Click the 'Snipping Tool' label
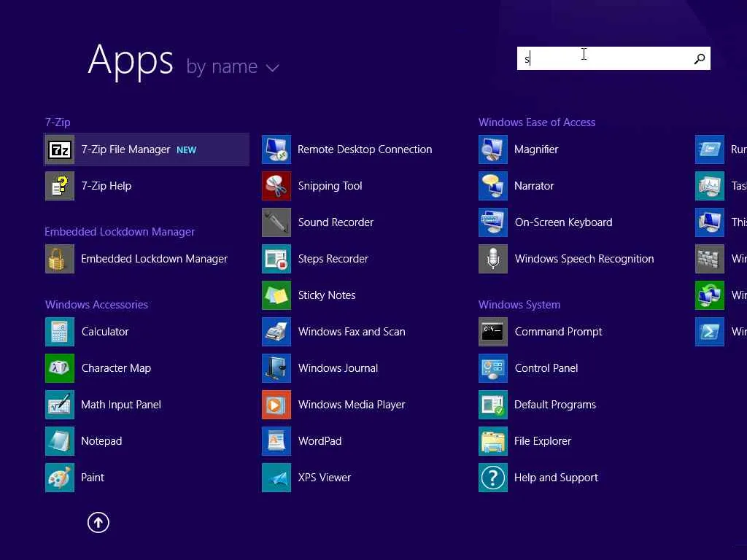Screen dimensions: 747x560 click(330, 186)
